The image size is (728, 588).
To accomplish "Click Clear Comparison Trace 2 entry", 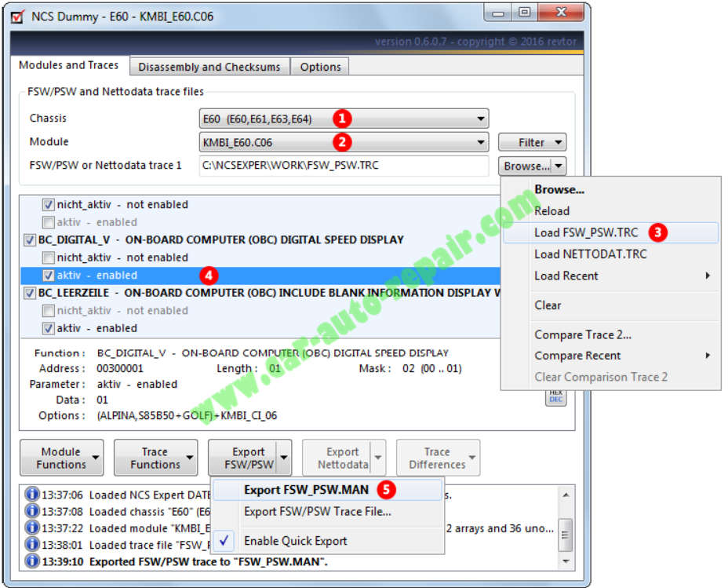I will click(610, 377).
